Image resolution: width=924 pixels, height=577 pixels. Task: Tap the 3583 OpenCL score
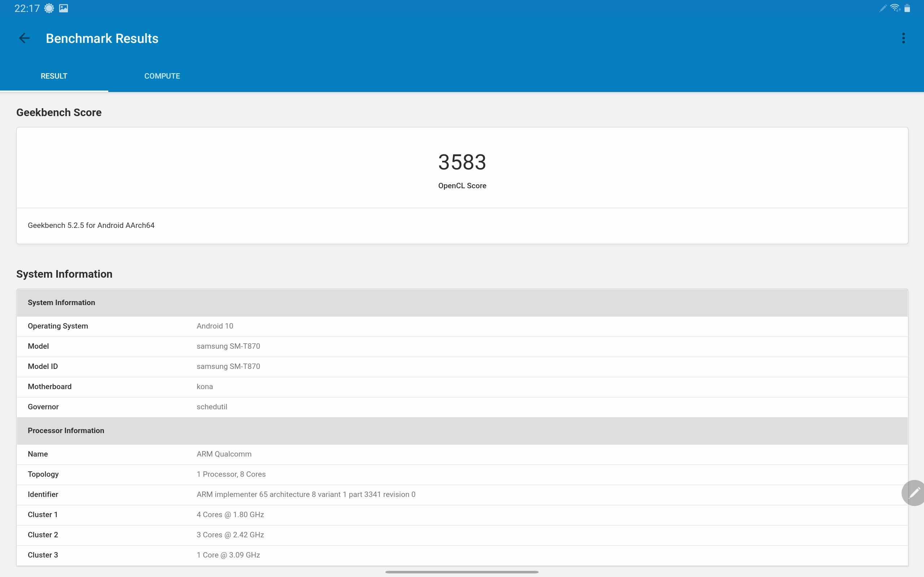coord(462,162)
